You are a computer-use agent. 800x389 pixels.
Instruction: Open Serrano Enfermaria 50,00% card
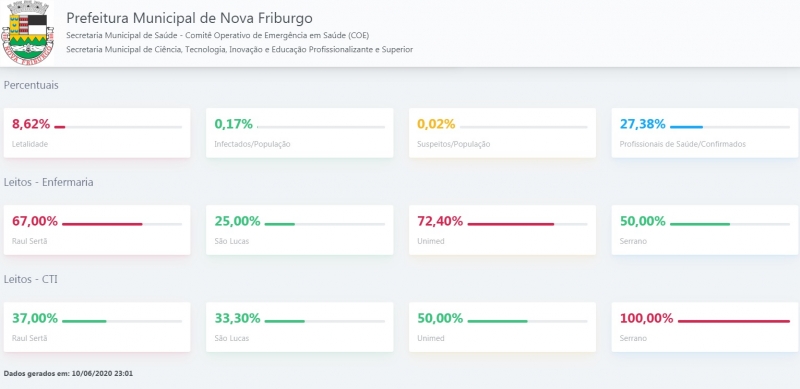tap(705, 230)
